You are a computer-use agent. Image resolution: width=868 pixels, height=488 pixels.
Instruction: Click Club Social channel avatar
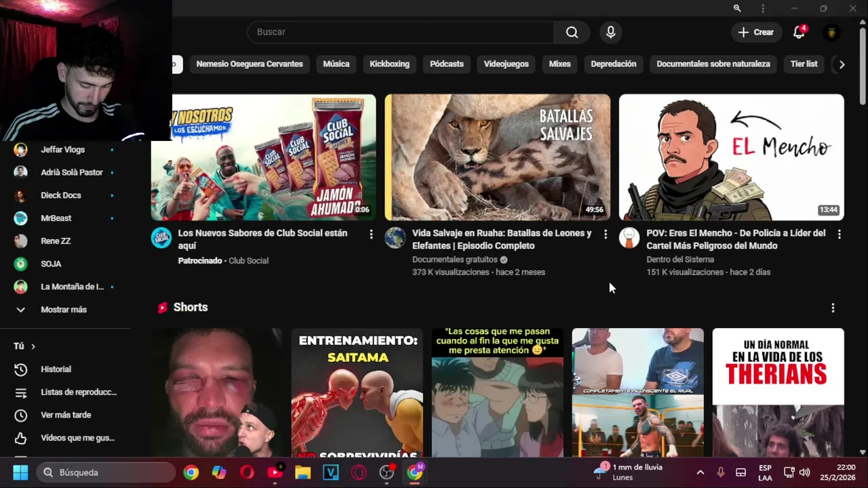coord(161,238)
